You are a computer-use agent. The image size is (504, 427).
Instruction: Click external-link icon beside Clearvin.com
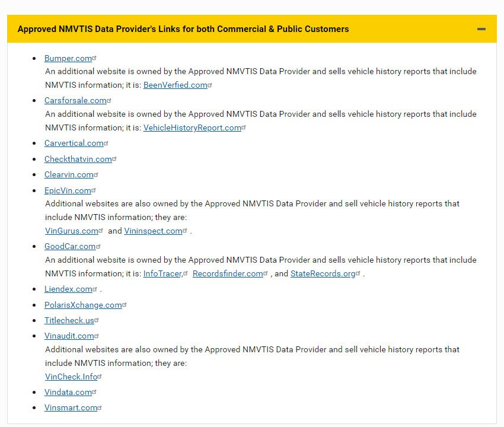[x=96, y=174]
